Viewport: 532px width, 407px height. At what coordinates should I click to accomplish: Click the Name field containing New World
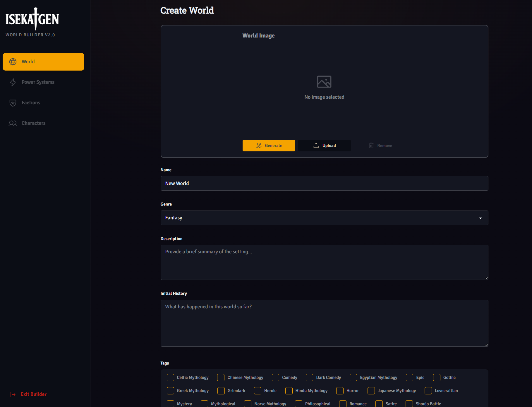[324, 183]
